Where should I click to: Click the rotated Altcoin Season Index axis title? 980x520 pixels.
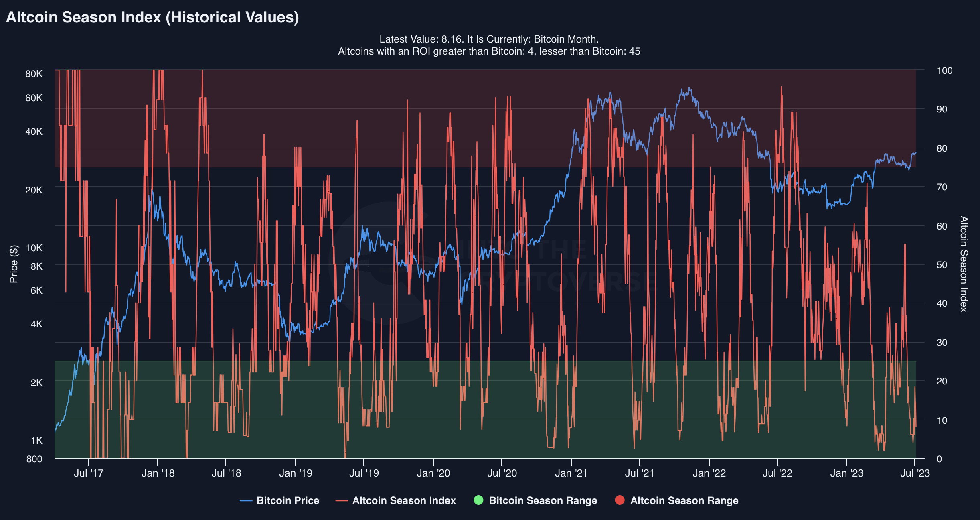(964, 264)
